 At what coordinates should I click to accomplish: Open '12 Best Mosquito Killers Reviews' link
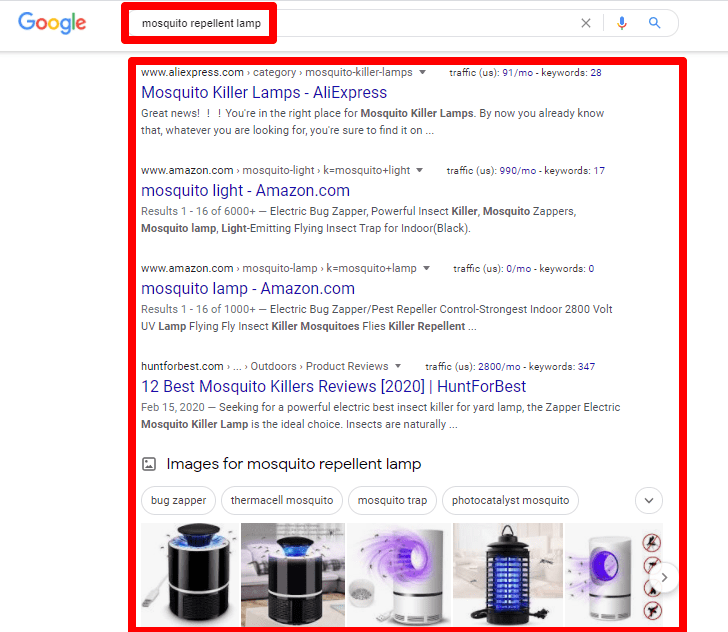pyautogui.click(x=333, y=387)
